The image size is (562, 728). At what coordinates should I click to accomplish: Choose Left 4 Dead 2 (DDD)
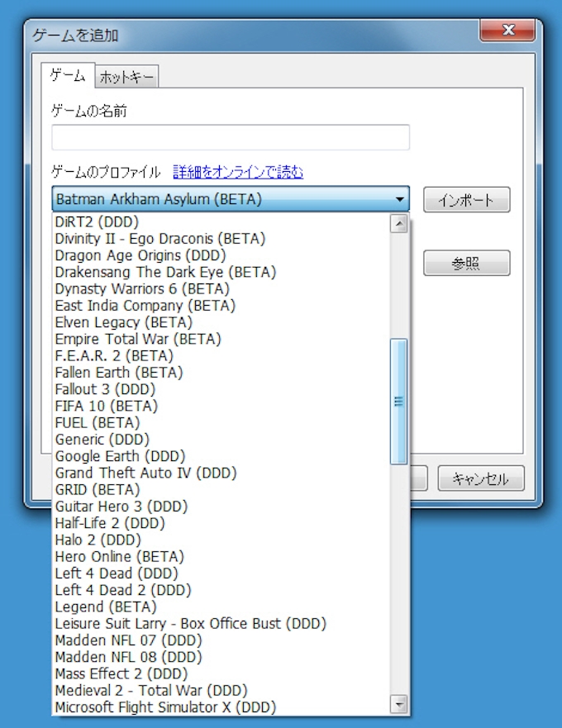click(122, 590)
